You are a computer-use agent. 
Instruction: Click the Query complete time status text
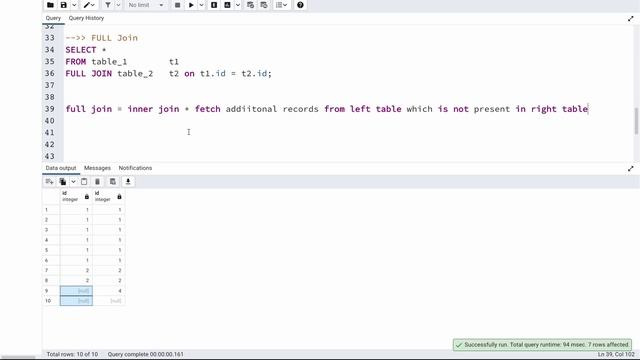145,354
